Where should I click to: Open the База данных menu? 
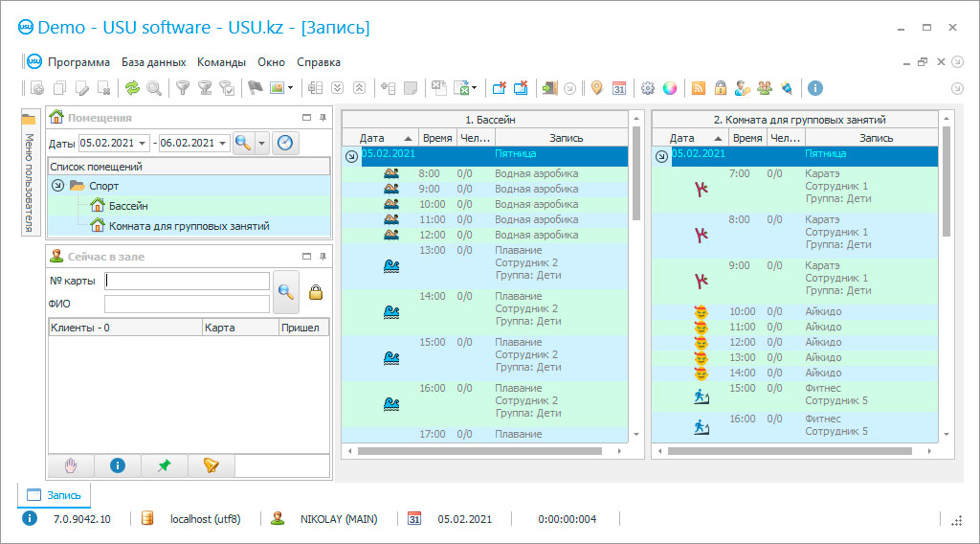coord(153,62)
